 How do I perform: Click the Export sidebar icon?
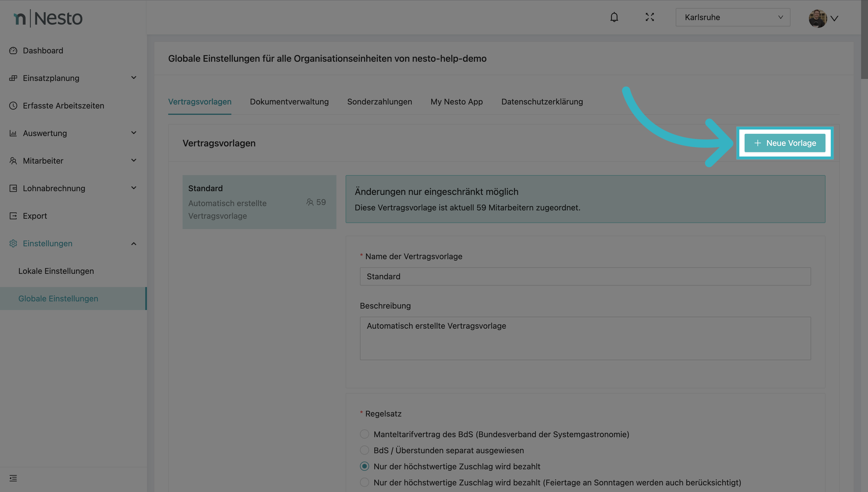[x=13, y=216]
